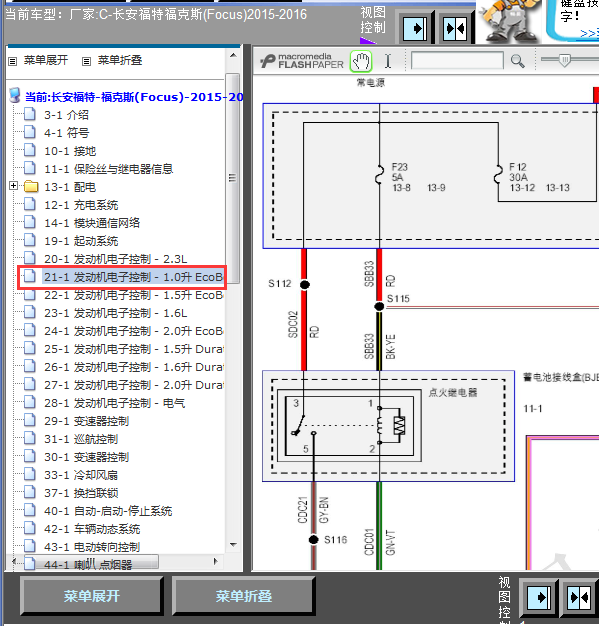
Task: Click the page icon next to 33-1 冷却风扇
Action: [x=30, y=474]
